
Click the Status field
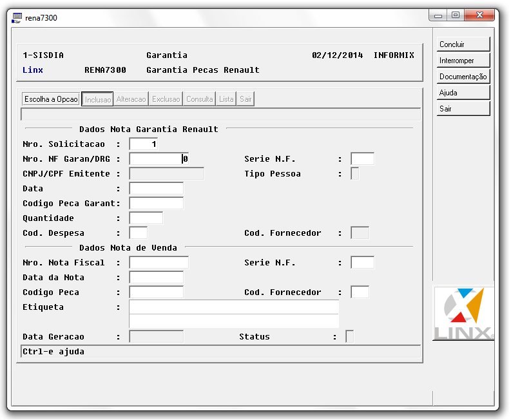(350, 337)
